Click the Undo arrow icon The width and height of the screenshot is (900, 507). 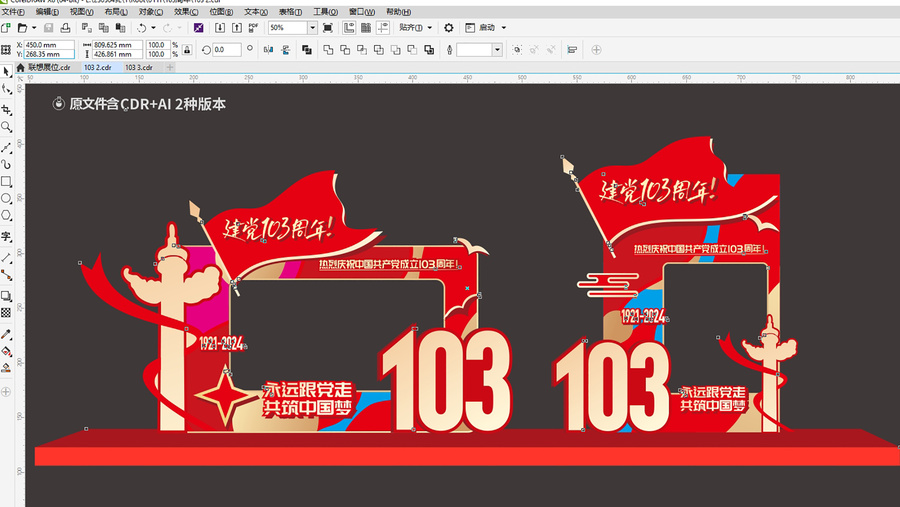(x=141, y=28)
